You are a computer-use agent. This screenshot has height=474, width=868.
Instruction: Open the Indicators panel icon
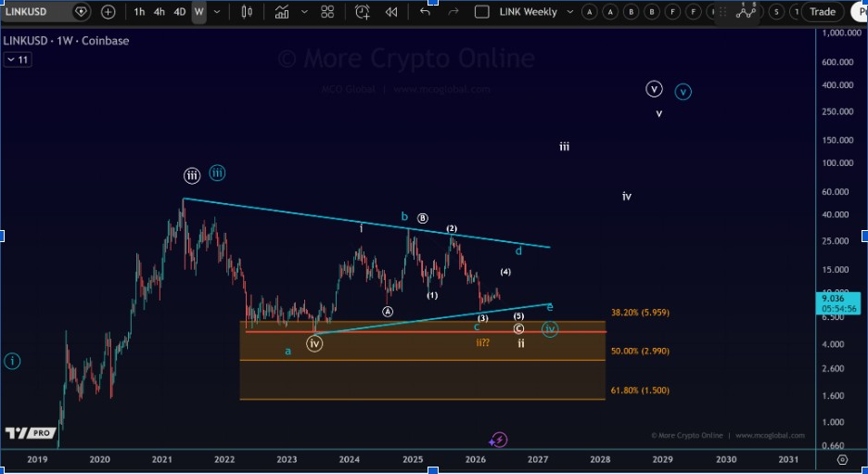click(282, 12)
